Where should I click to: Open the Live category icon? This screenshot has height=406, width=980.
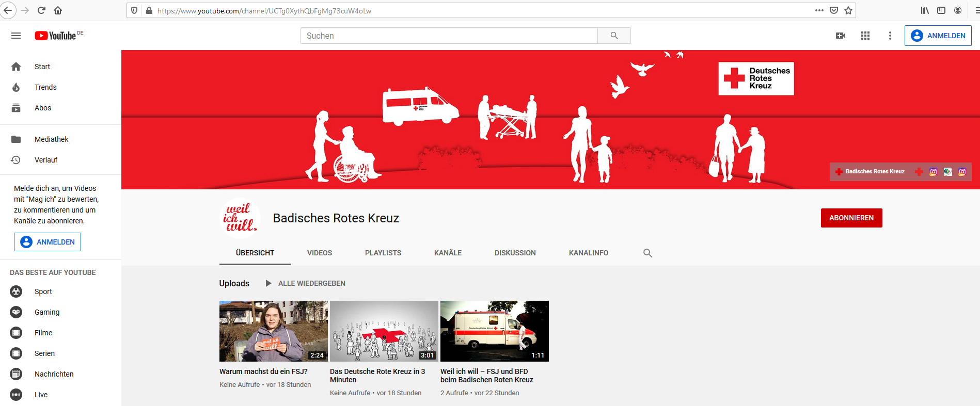(x=17, y=395)
